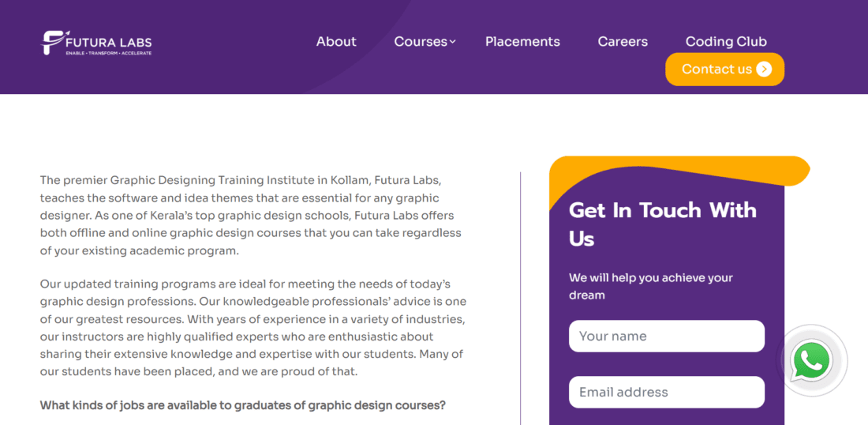Expand the Courses dropdown chevron

[x=452, y=42]
